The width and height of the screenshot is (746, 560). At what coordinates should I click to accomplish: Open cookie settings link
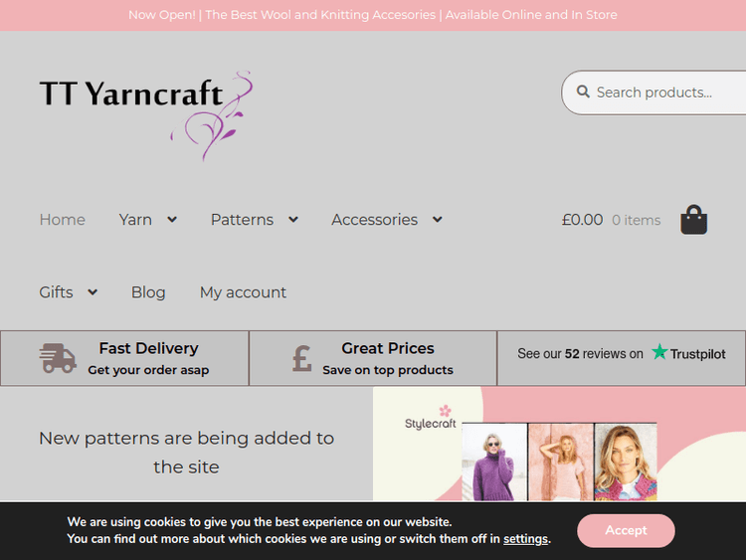[x=526, y=538]
